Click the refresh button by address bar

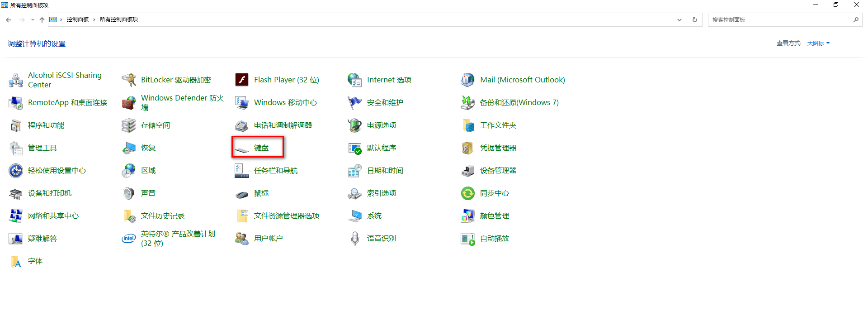click(695, 20)
